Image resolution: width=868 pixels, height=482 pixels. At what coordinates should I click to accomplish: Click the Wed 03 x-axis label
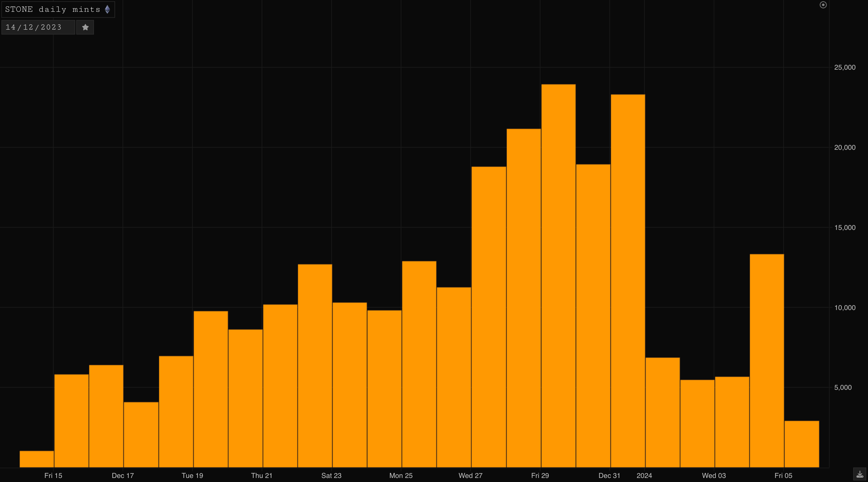(x=714, y=476)
